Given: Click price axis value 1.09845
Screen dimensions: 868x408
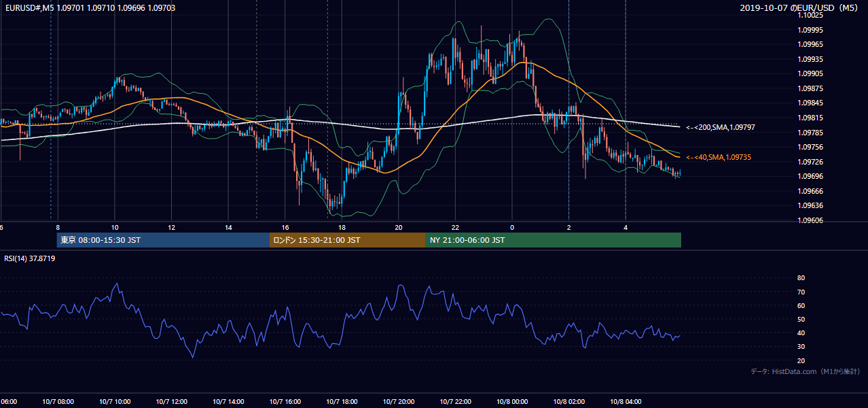Looking at the screenshot, I should (810, 103).
